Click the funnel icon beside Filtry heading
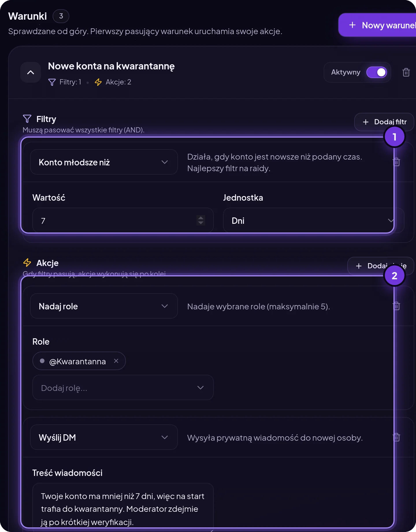Screen dimensions: 416x532 27,119
